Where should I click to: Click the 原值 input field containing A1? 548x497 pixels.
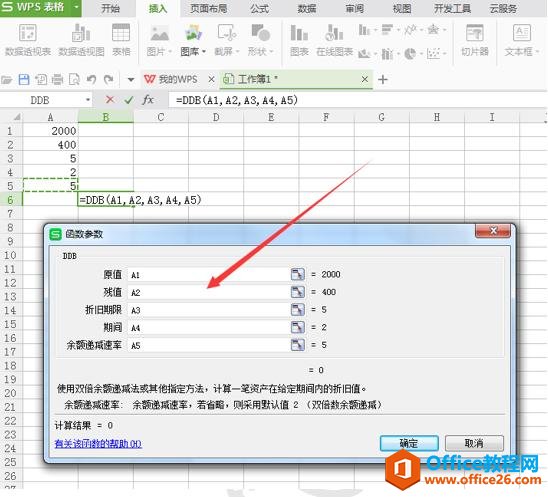coord(208,275)
